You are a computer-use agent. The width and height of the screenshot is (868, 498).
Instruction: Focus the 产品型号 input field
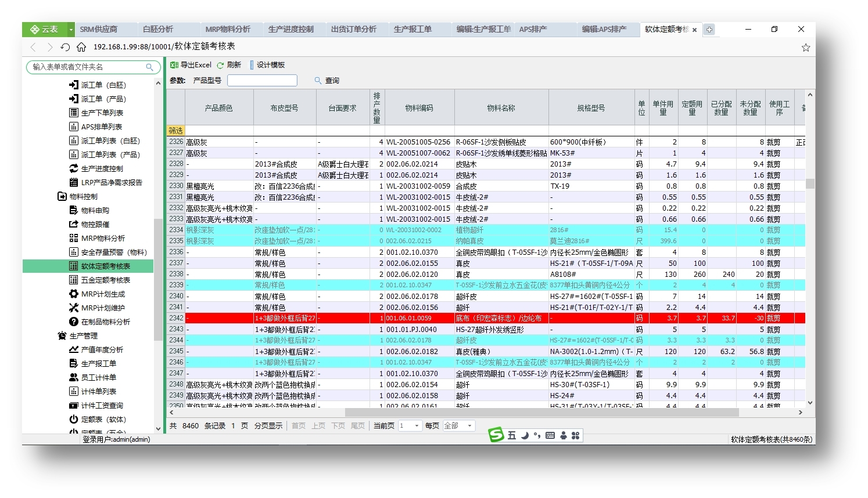point(262,81)
